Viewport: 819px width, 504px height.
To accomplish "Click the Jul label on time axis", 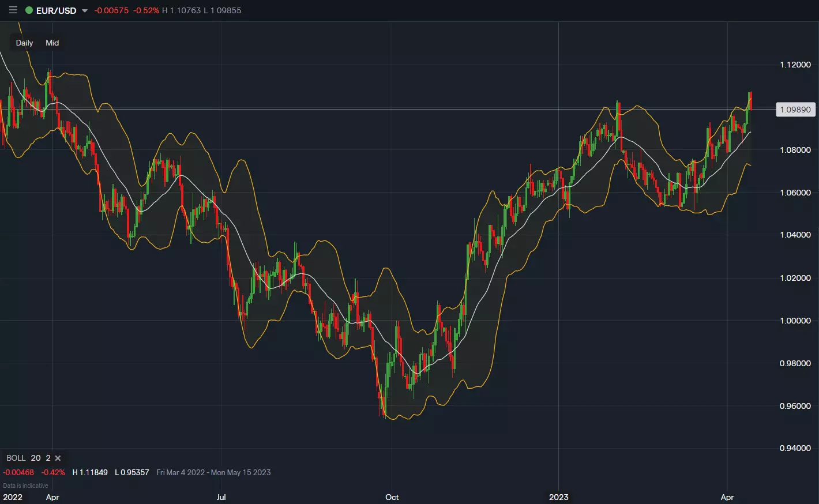I will [x=221, y=497].
